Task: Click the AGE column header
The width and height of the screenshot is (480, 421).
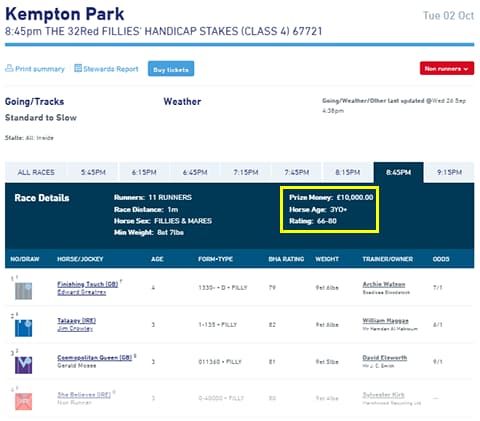Action: point(157,259)
